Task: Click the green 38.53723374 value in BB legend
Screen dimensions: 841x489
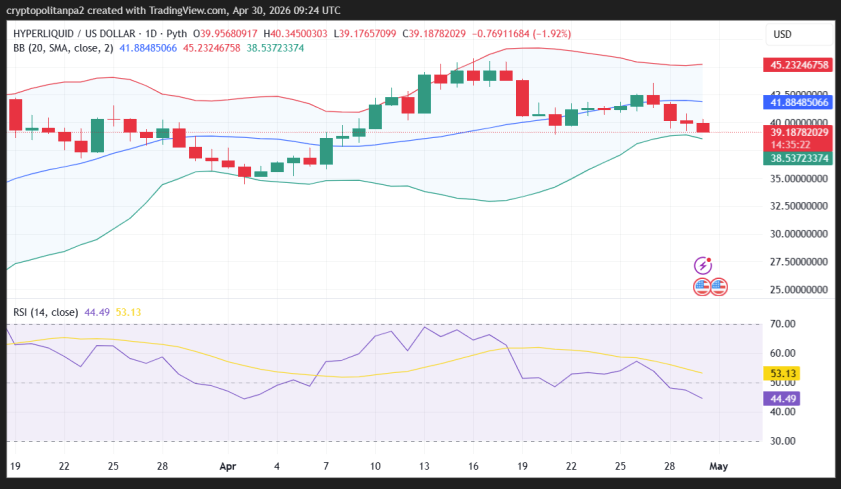Action: [275, 48]
